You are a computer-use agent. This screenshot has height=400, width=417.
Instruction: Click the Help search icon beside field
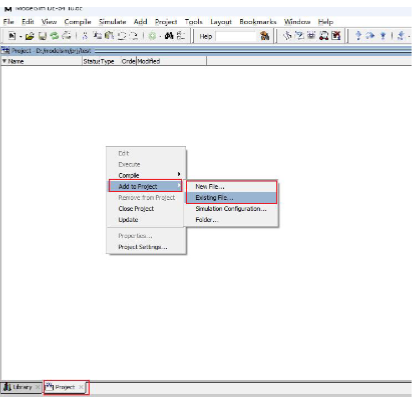coord(265,36)
